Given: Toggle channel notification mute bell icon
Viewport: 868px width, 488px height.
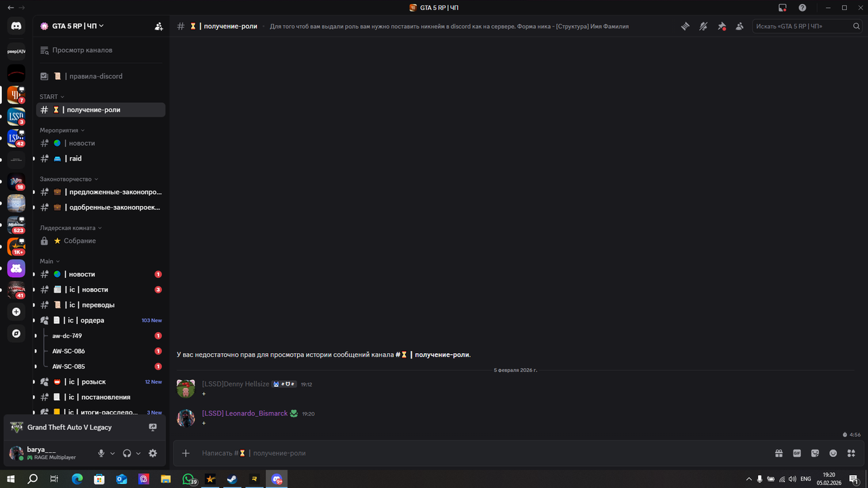Looking at the screenshot, I should point(704,26).
